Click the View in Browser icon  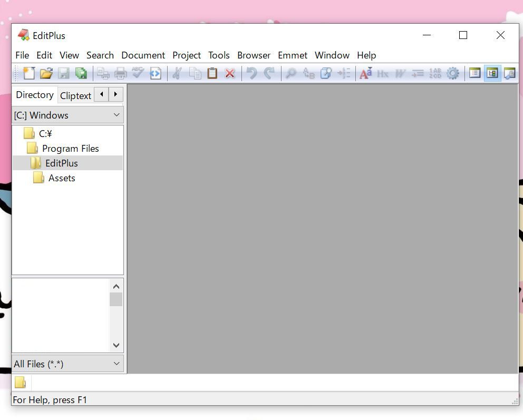156,73
